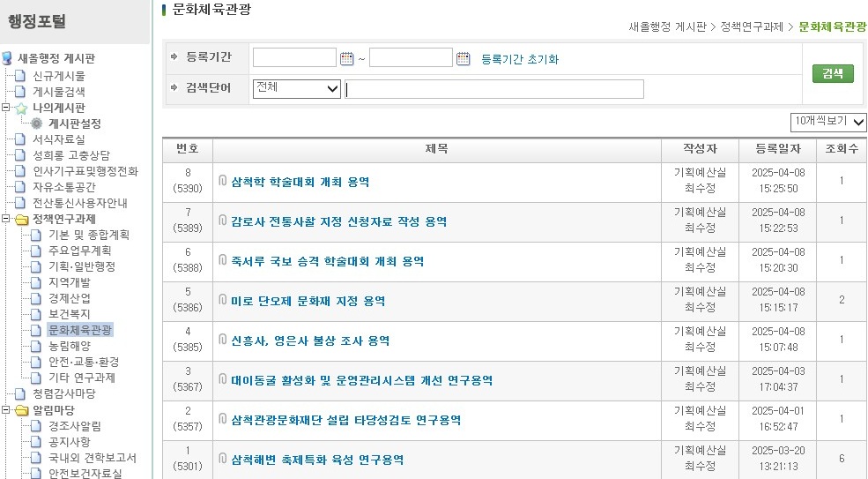Image resolution: width=868 pixels, height=479 pixels.
Task: Click 등록기간 초기화 link
Action: (x=520, y=59)
